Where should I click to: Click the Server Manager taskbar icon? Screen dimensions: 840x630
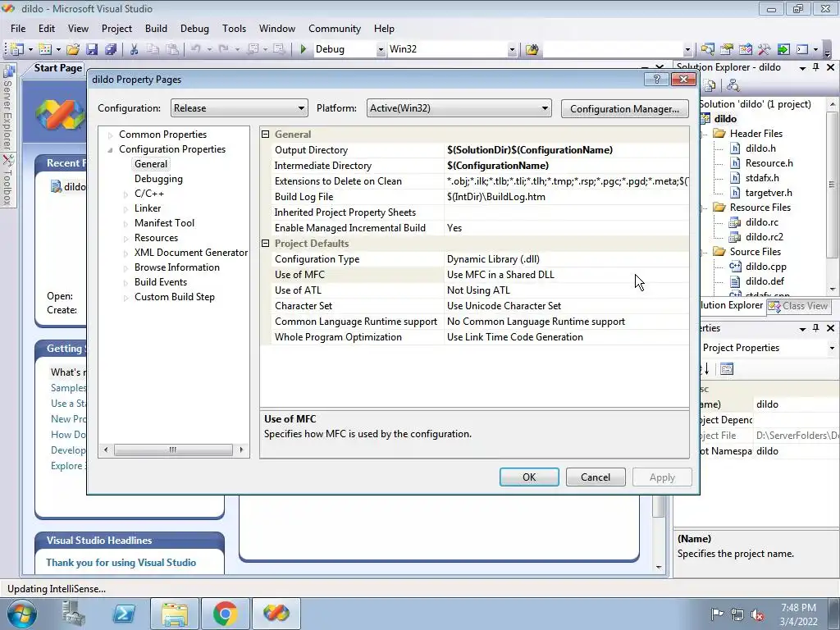point(73,614)
